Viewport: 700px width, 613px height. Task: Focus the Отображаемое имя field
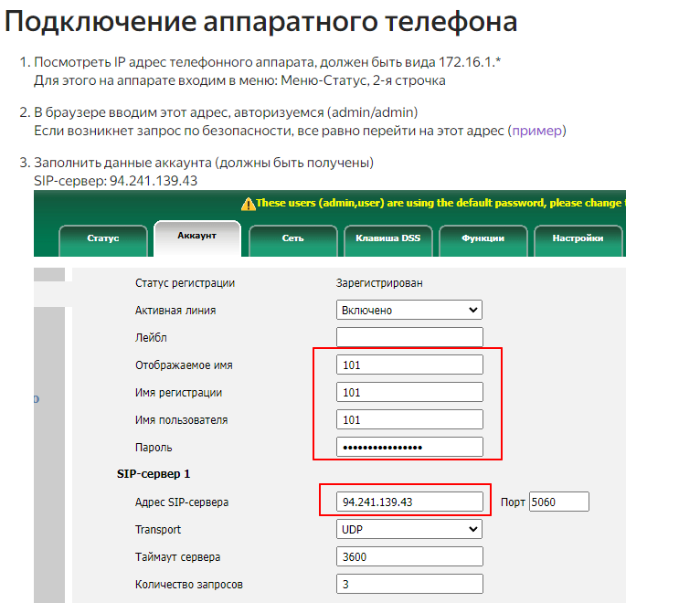coord(409,365)
